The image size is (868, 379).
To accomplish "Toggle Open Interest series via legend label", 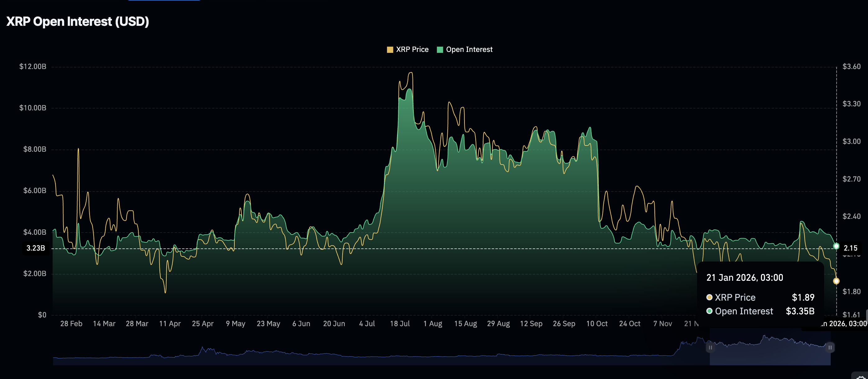I will click(x=469, y=49).
